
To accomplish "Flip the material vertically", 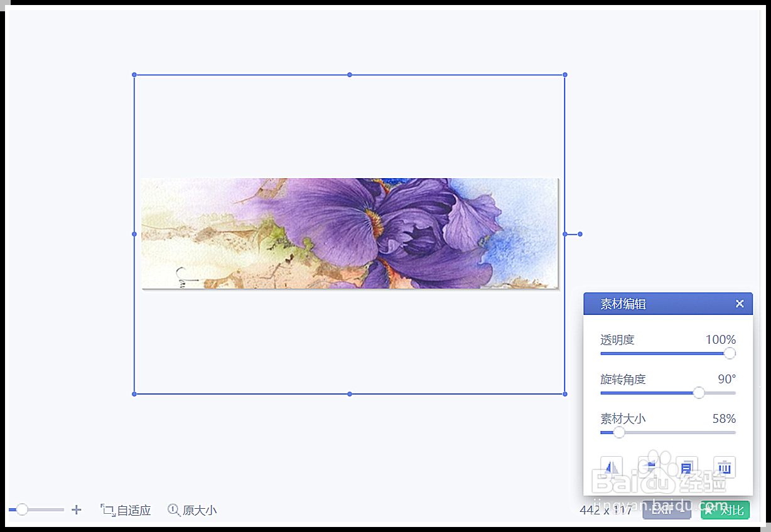I will 649,467.
